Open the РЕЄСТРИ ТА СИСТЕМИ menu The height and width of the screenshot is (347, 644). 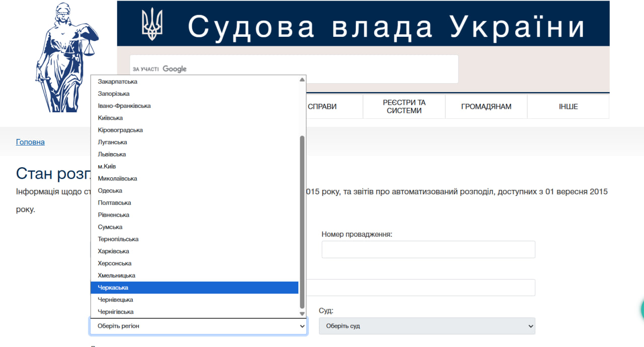click(x=404, y=106)
